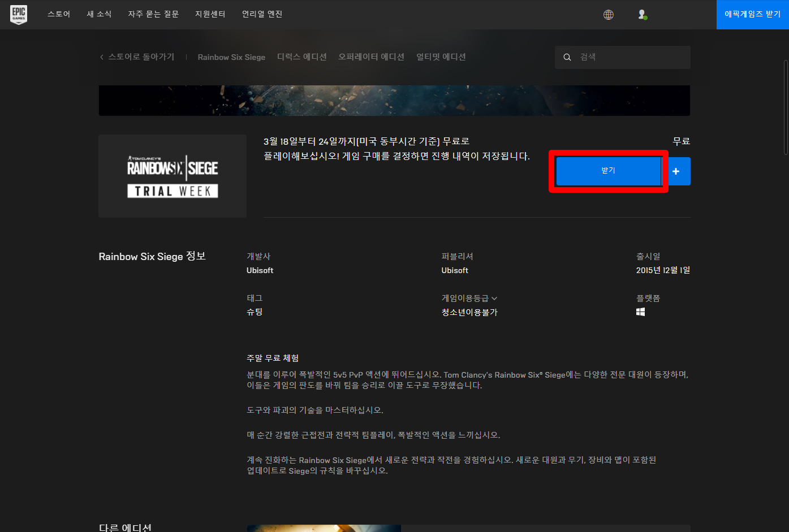This screenshot has height=532, width=789.
Task: Open the 지원센터 menu item
Action: point(210,14)
